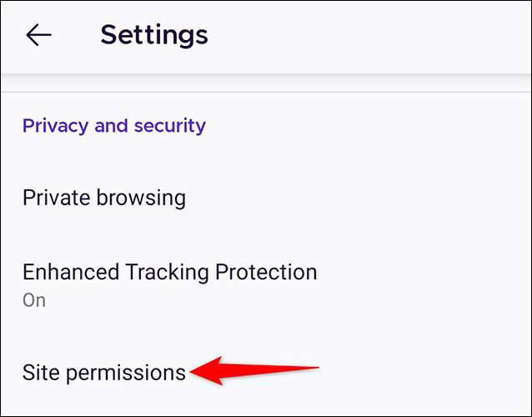
Task: Return to previous screen using left arrow
Action: pos(38,35)
